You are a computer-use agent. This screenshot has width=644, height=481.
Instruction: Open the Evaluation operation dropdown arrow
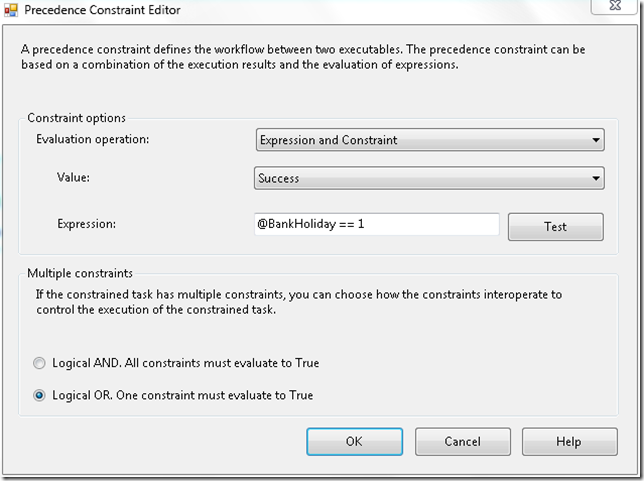596,140
